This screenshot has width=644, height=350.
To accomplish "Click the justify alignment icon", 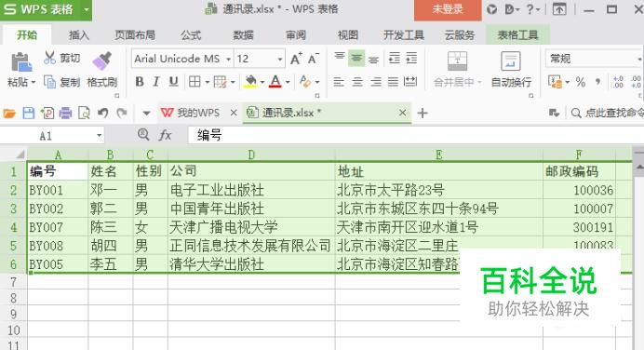I will pyautogui.click(x=393, y=82).
